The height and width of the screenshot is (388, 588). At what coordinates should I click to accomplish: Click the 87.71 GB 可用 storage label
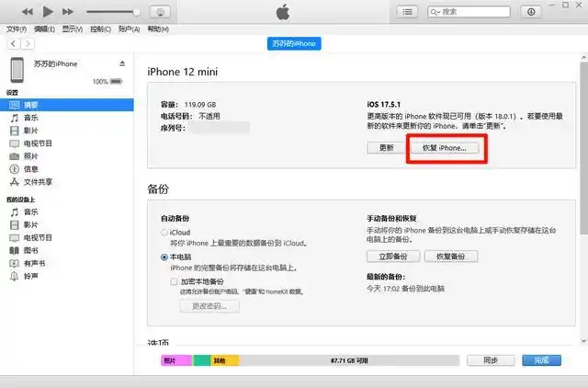click(349, 360)
